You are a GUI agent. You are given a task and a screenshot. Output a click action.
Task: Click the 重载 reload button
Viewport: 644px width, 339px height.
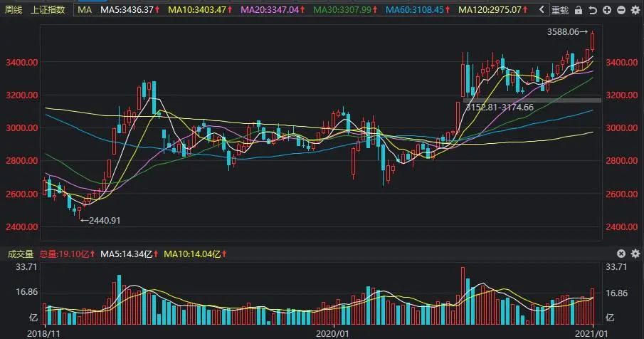pyautogui.click(x=560, y=10)
